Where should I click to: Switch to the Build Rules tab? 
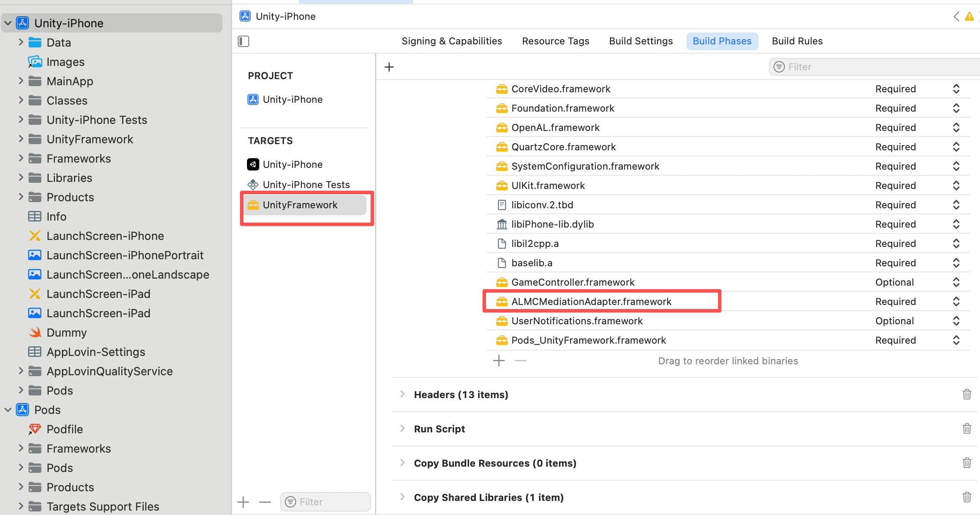(797, 41)
